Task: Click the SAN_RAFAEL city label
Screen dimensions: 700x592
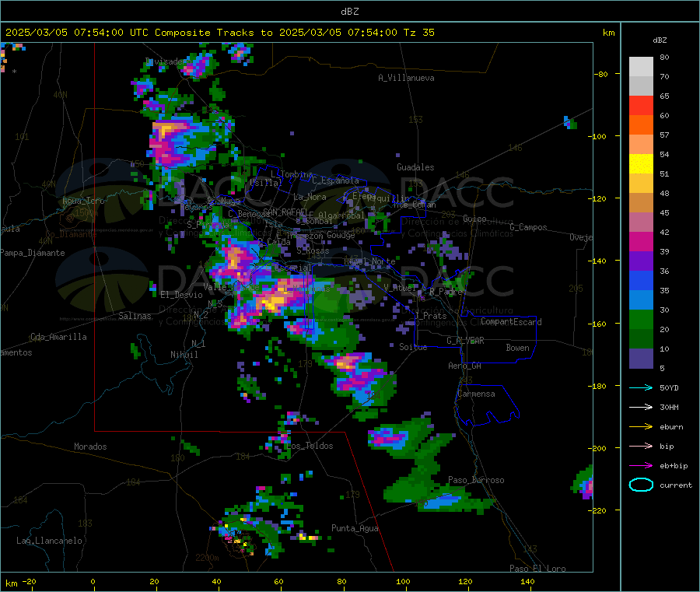Action: (x=285, y=212)
